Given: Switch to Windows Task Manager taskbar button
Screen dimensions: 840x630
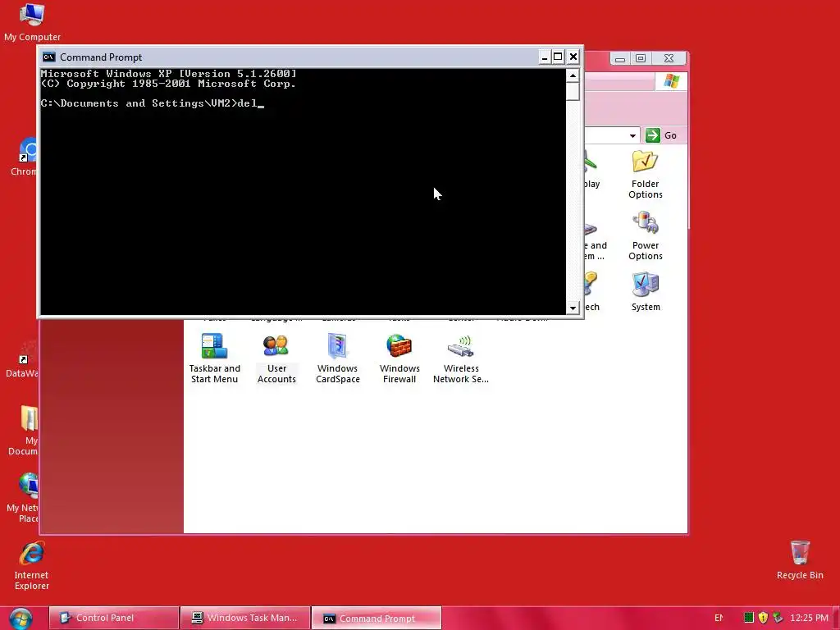Looking at the screenshot, I should pyautogui.click(x=244, y=618).
